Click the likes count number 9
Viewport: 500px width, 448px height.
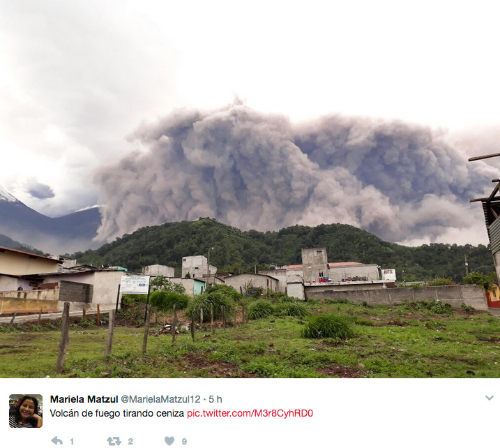[x=184, y=442]
